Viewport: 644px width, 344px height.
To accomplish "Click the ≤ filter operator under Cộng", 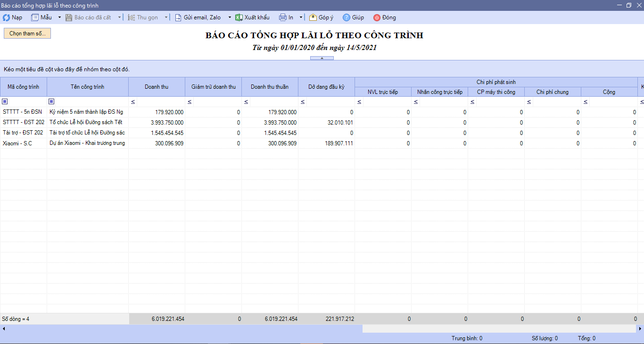I will (586, 102).
